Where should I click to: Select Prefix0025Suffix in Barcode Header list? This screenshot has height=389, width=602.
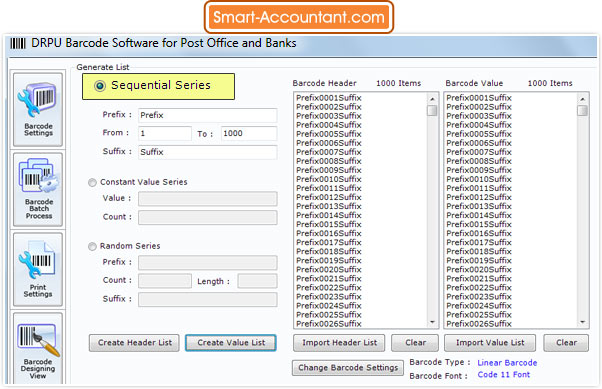pyautogui.click(x=329, y=315)
